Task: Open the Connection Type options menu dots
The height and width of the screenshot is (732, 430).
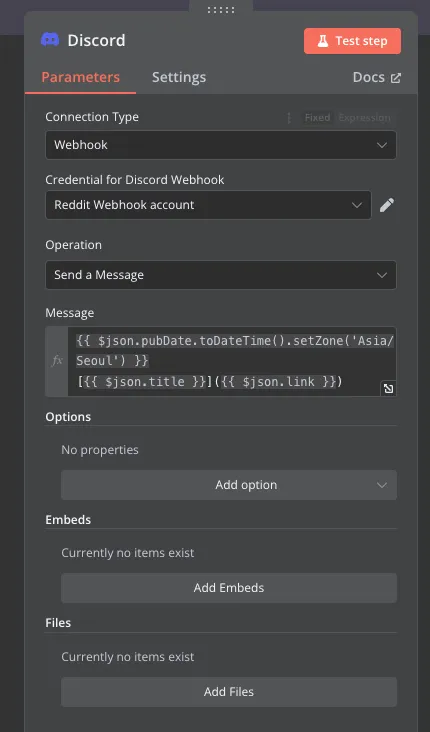Action: pyautogui.click(x=289, y=118)
